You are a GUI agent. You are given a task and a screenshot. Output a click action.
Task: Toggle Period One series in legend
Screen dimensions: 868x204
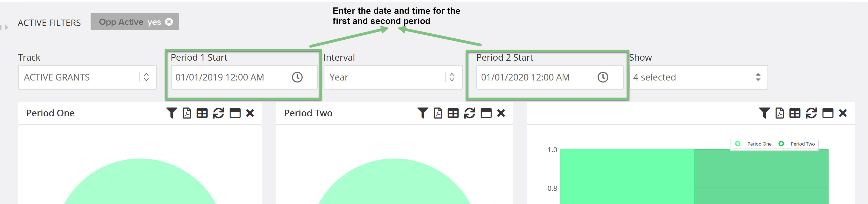753,144
